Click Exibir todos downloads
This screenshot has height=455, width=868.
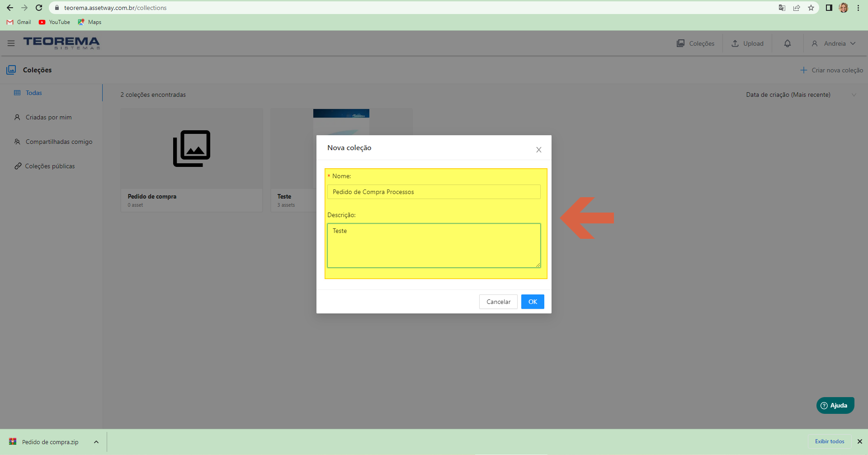(830, 441)
